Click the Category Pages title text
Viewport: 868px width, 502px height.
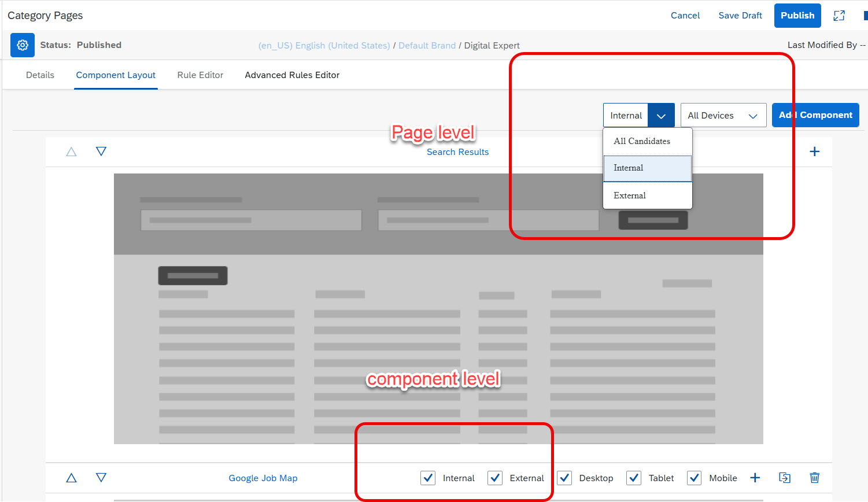(45, 16)
